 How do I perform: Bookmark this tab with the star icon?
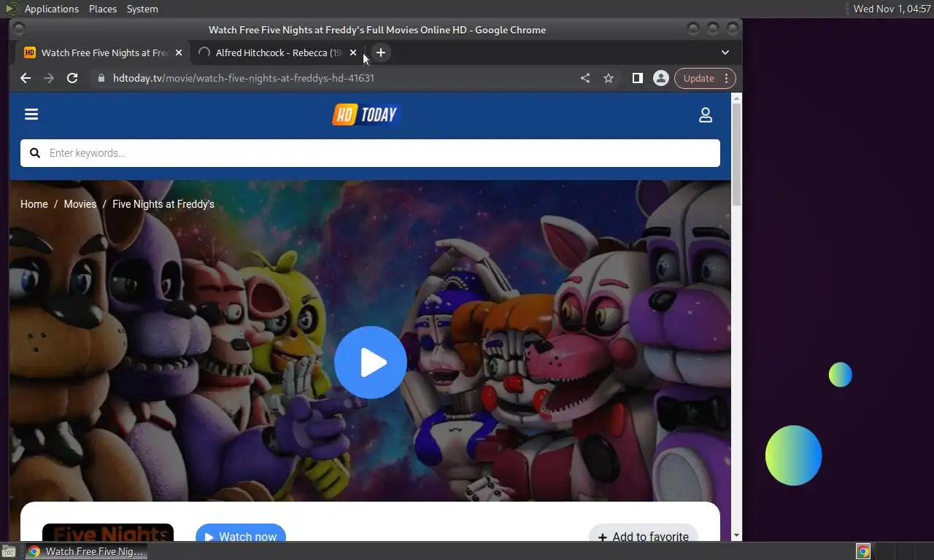(609, 78)
